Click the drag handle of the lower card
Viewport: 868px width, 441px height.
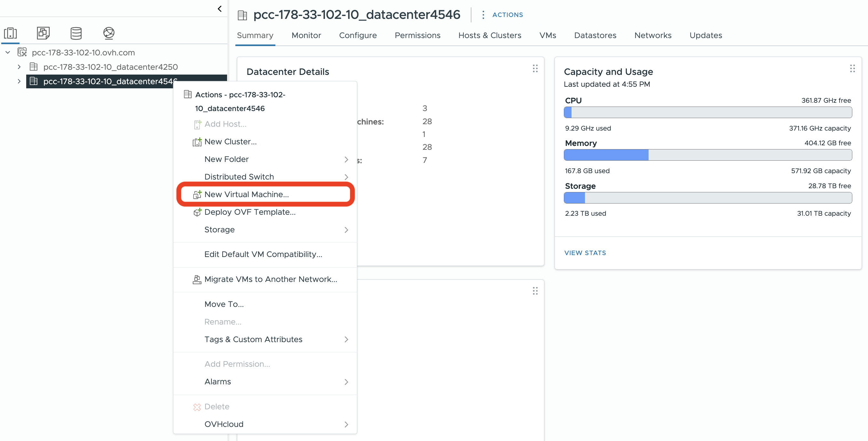(535, 291)
